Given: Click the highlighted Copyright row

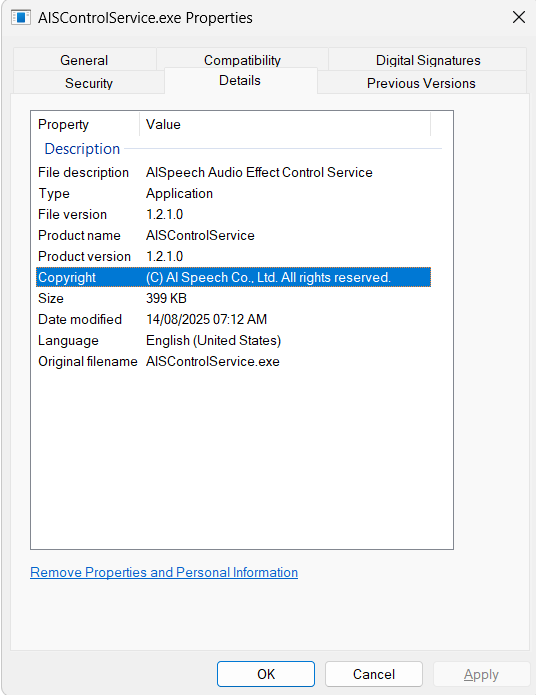Looking at the screenshot, I should (233, 277).
